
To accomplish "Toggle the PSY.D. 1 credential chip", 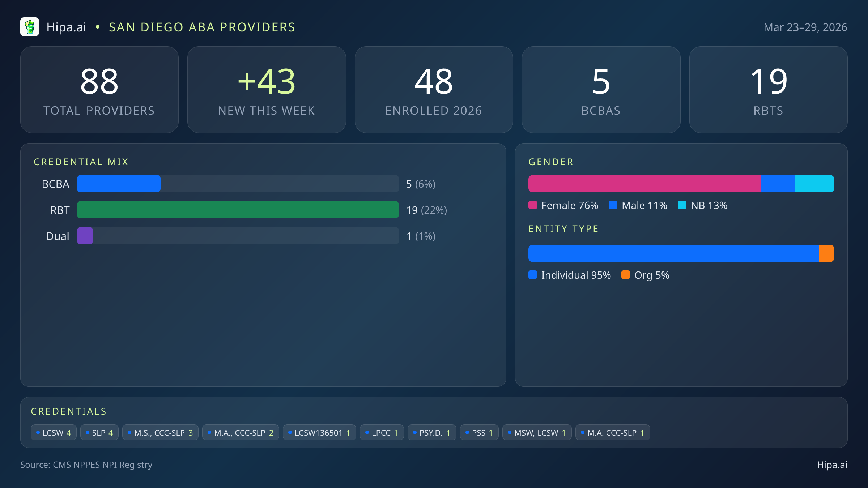I will point(432,432).
